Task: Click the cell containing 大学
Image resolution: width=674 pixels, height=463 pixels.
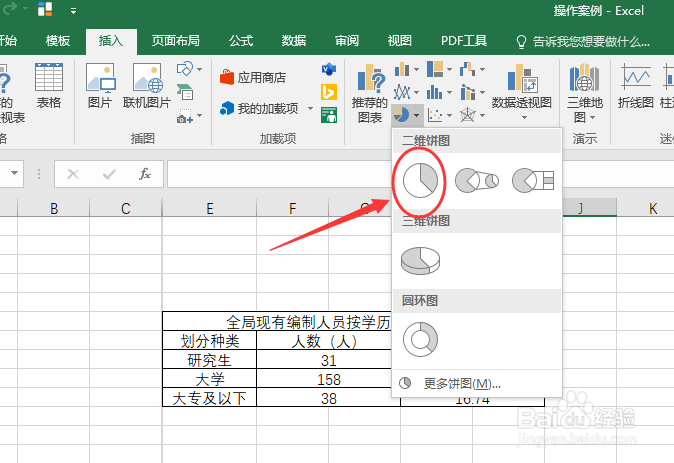Action: point(209,379)
